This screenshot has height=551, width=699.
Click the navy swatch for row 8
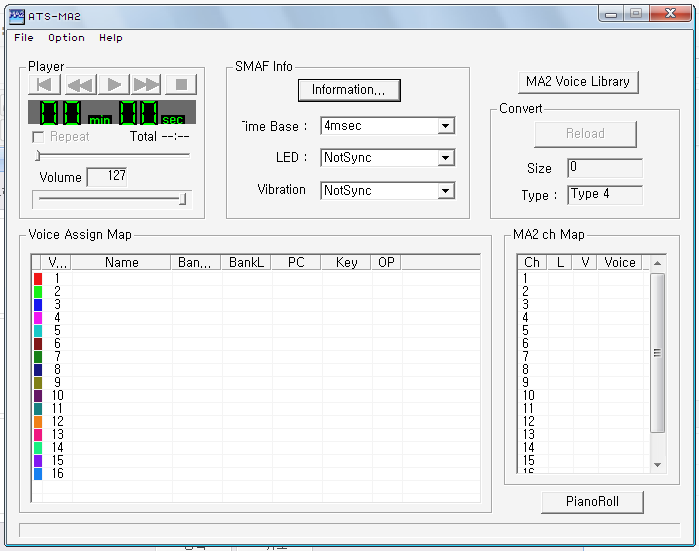tap(38, 370)
